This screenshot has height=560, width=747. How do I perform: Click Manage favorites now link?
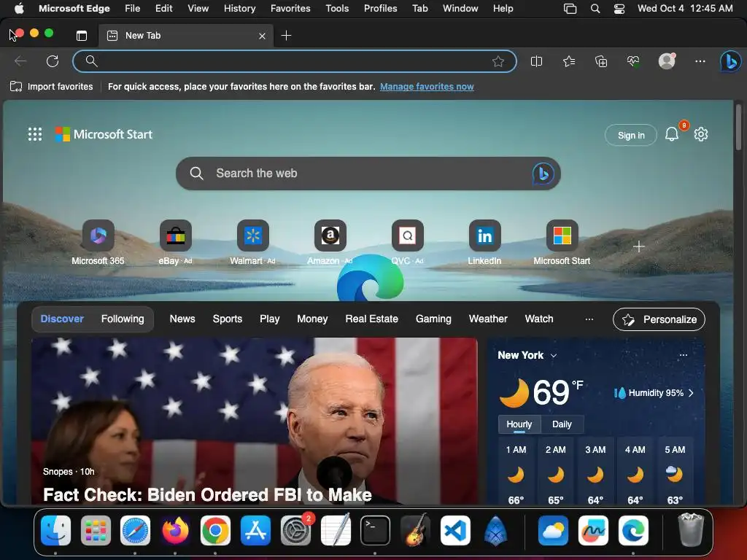(427, 87)
